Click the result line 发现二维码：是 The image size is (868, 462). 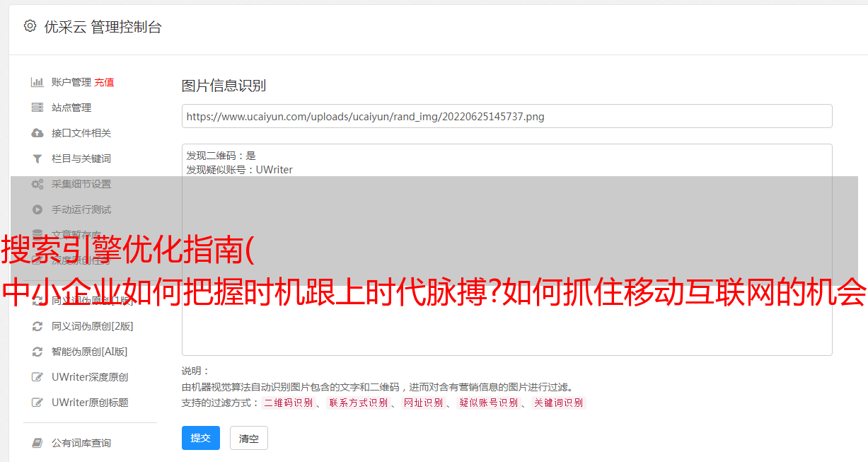pyautogui.click(x=221, y=156)
